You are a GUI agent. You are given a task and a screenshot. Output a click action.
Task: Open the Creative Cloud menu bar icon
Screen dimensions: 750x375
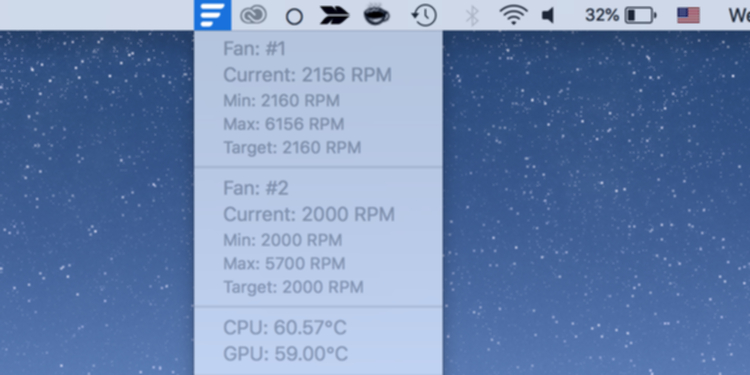click(253, 16)
